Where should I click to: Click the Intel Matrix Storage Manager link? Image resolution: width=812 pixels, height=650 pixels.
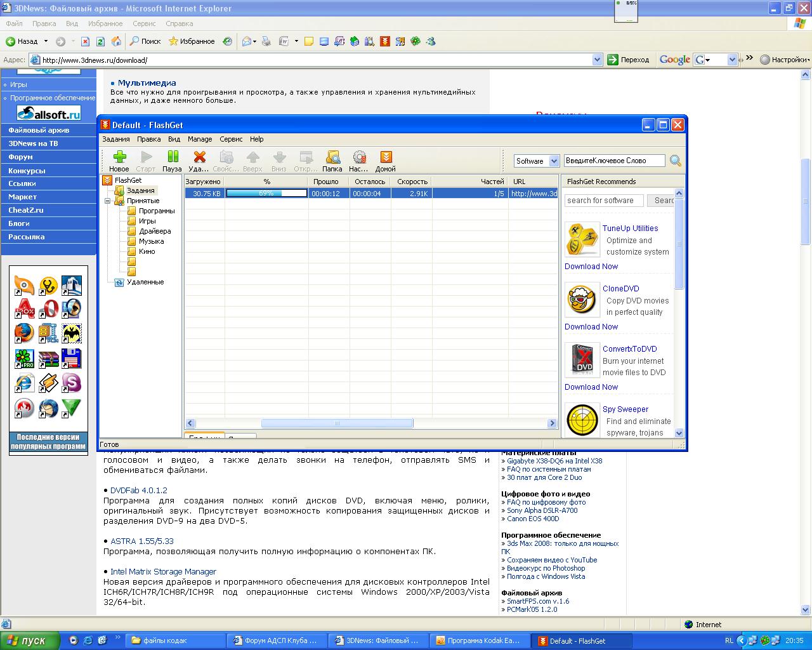pyautogui.click(x=163, y=572)
